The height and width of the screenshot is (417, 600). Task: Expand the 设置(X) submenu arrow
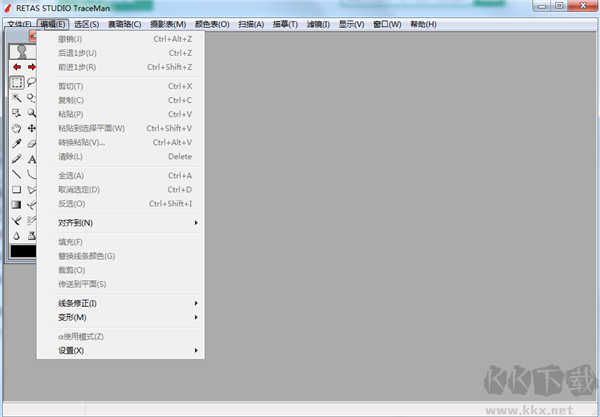pos(196,350)
